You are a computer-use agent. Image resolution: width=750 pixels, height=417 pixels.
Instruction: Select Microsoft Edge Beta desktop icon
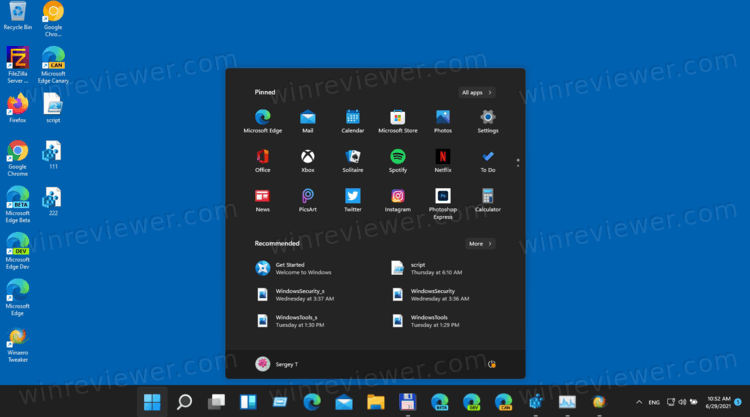(x=18, y=205)
